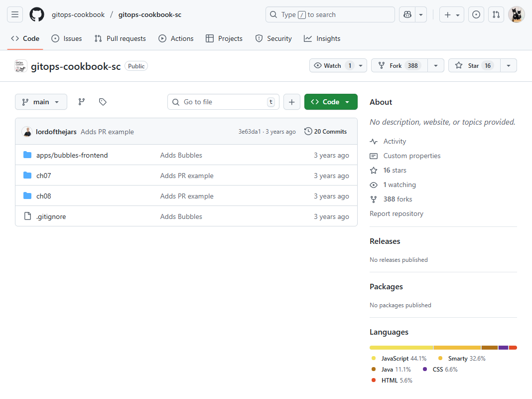This screenshot has width=532, height=399.
Task: Filter by Java 11.1% language
Action: (391, 370)
